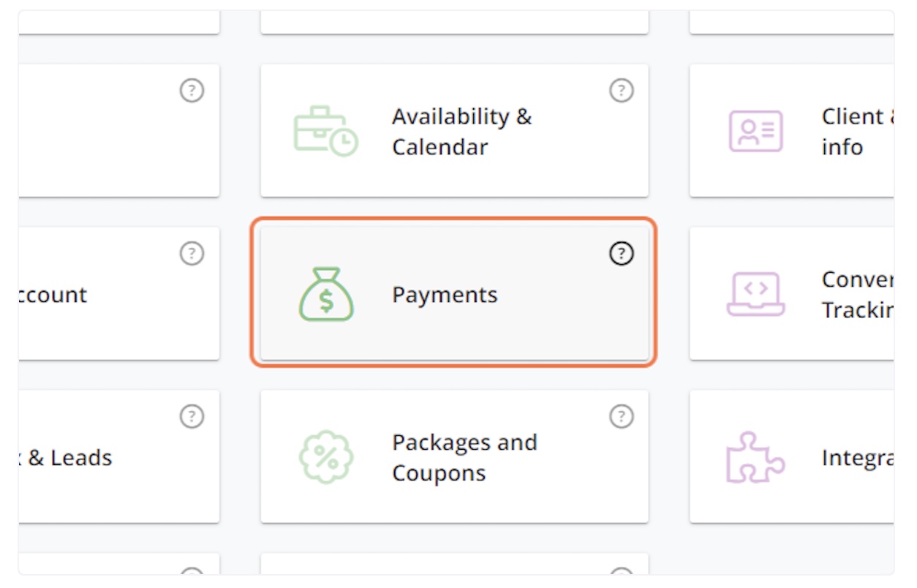
Task: Open the Account settings text
Action: (53, 295)
